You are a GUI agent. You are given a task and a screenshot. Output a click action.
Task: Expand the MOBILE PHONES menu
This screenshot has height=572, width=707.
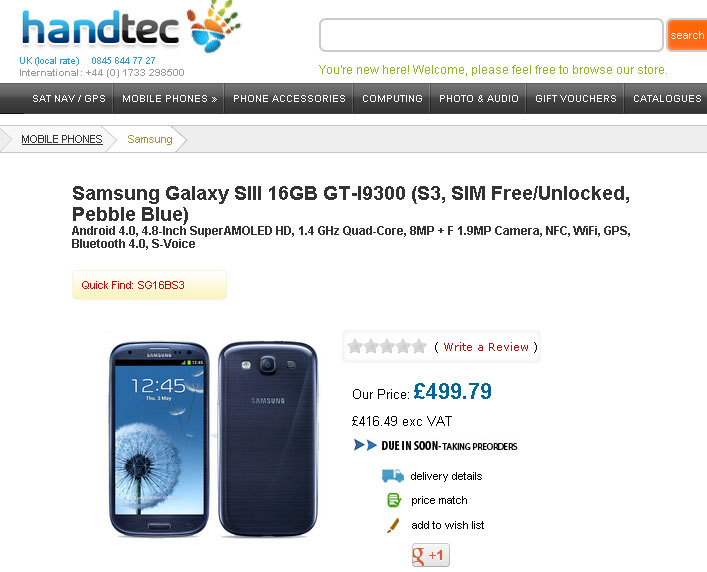pos(170,99)
